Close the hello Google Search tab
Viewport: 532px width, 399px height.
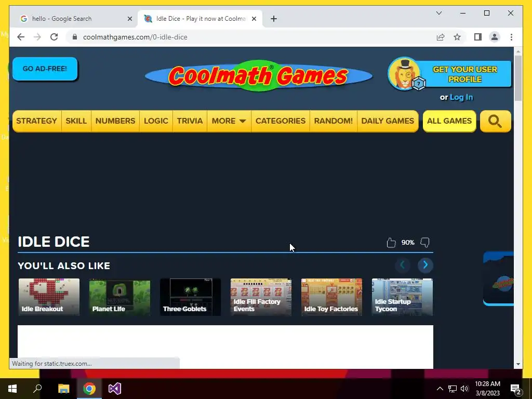(129, 19)
